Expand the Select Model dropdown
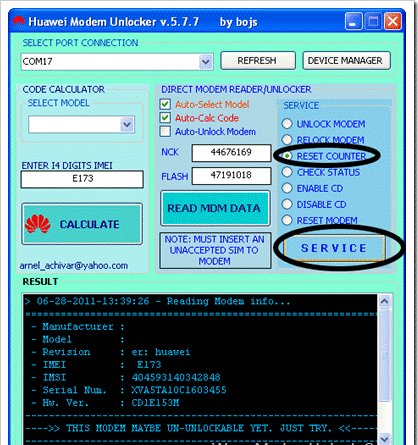The width and height of the screenshot is (418, 445). pos(127,124)
